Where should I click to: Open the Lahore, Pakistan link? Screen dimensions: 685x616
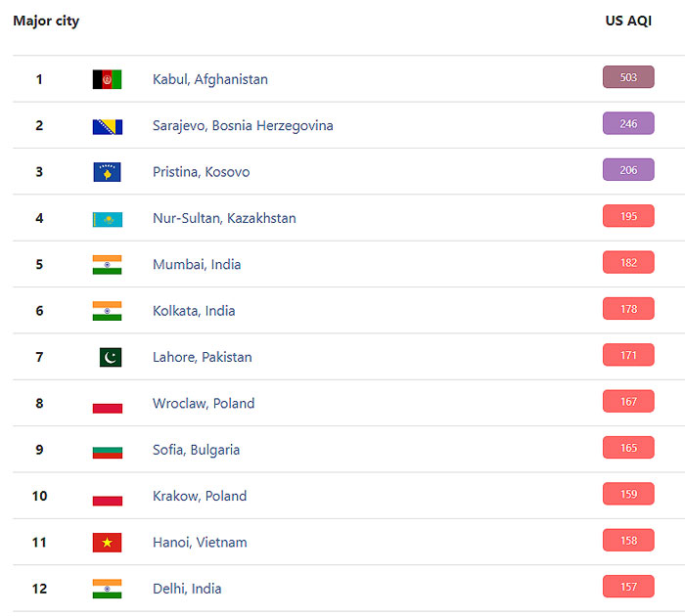pyautogui.click(x=203, y=357)
